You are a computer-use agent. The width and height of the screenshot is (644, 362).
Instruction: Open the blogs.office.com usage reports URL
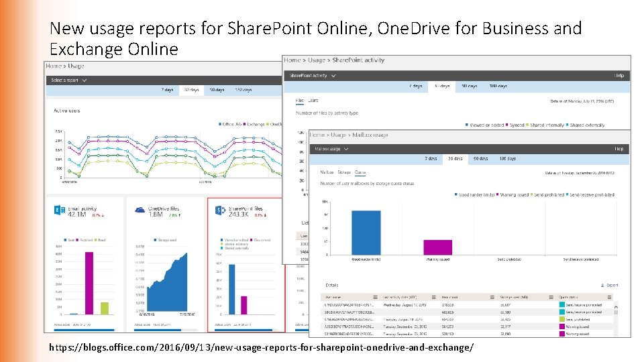pyautogui.click(x=261, y=348)
